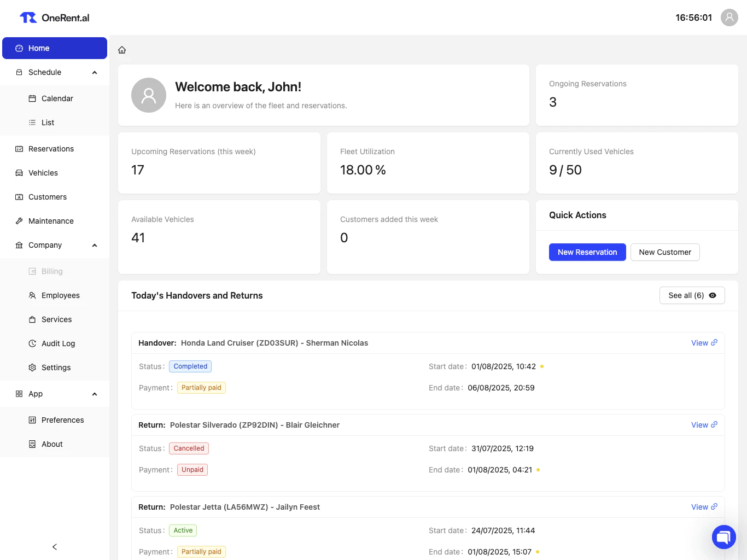Click the Upcoming Reservations value 17
747x560 pixels.
tap(138, 170)
